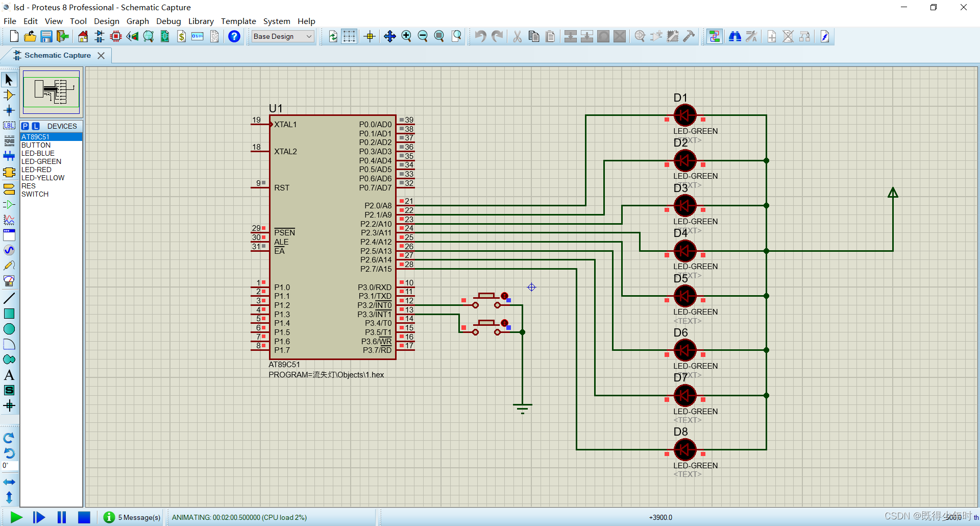
Task: Open the Base Design variant dropdown
Action: point(282,36)
